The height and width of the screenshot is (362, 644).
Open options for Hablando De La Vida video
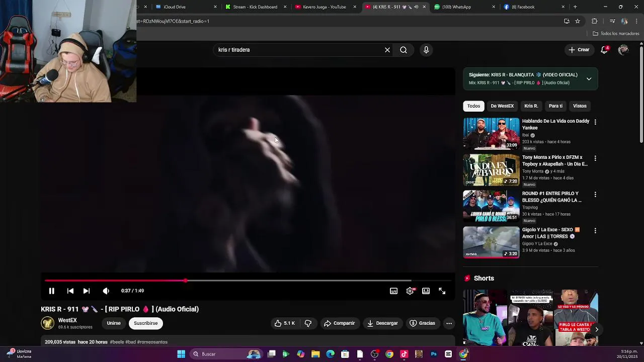click(595, 122)
